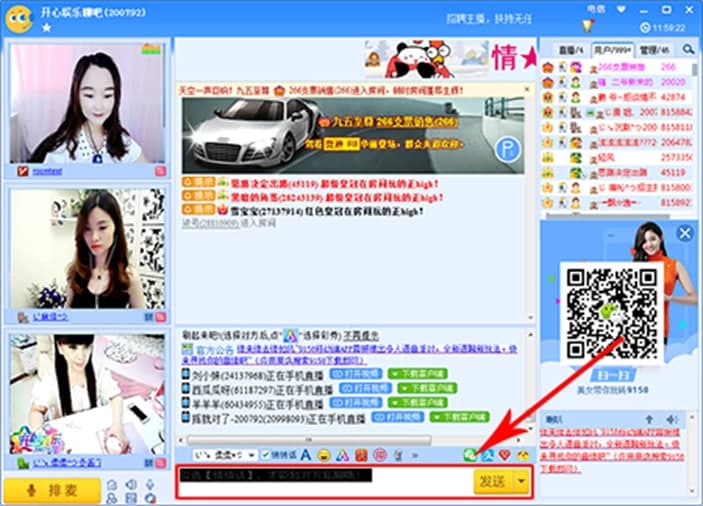This screenshot has width=703, height=506.
Task: Select first user row numbered 266
Action: 616,67
